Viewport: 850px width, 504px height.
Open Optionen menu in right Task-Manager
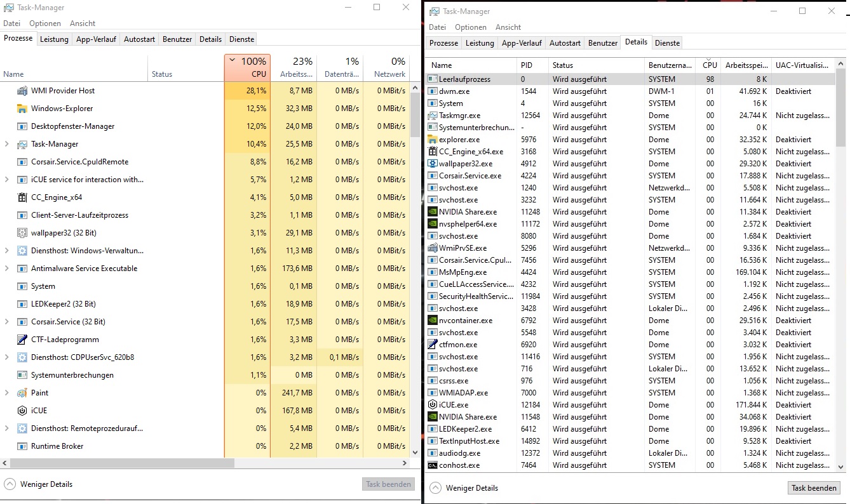[x=471, y=27]
